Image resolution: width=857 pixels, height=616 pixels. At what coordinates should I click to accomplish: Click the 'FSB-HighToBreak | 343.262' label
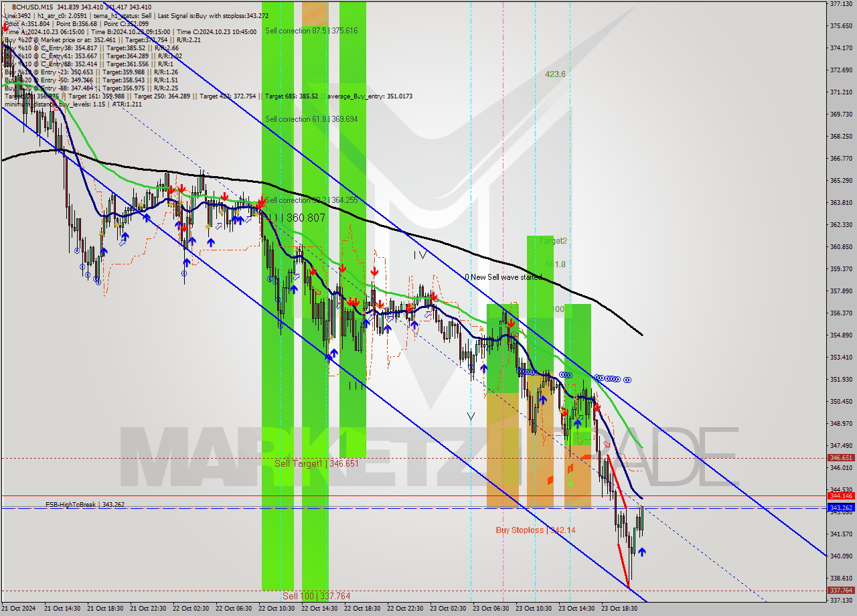[85, 505]
